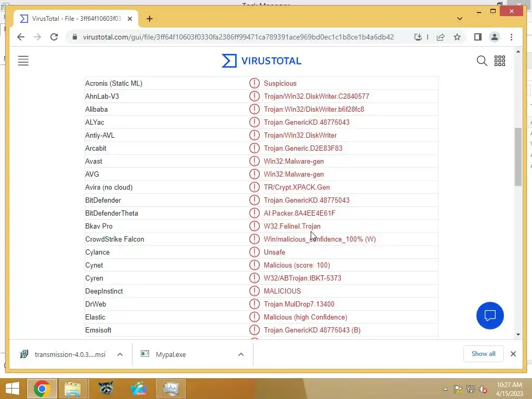Screen dimensions: 532x399
Task: Toggle the Chrome side panel
Action: pyautogui.click(x=478, y=37)
